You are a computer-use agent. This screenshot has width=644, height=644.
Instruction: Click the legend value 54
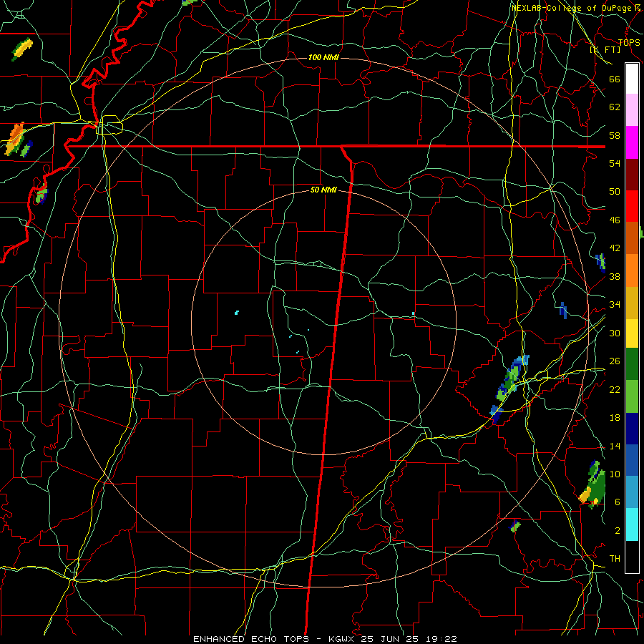[x=615, y=163]
